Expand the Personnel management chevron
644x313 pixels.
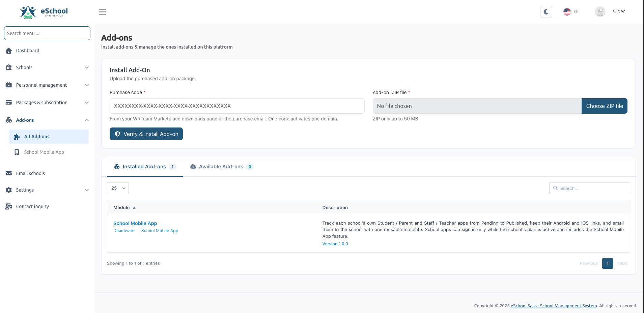[x=87, y=85]
